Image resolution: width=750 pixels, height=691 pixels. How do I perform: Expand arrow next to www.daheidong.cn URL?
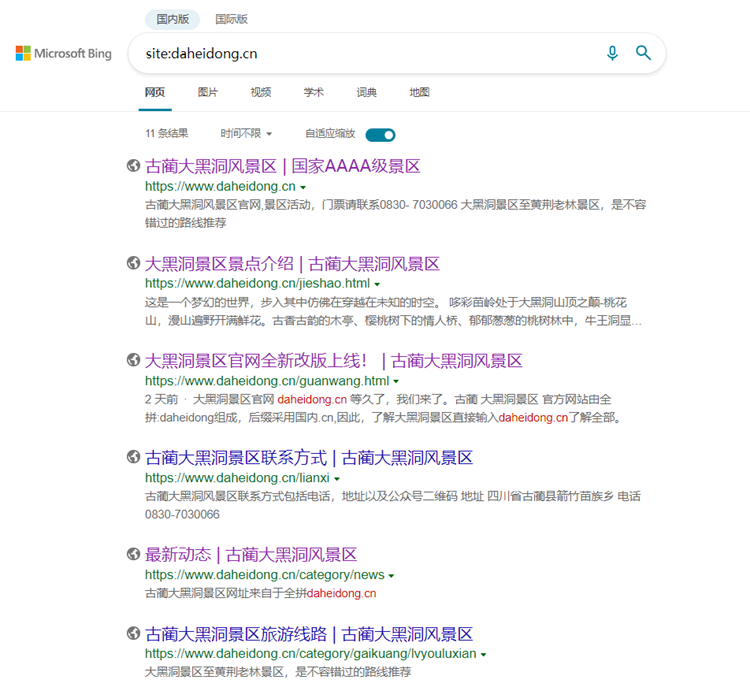(303, 187)
